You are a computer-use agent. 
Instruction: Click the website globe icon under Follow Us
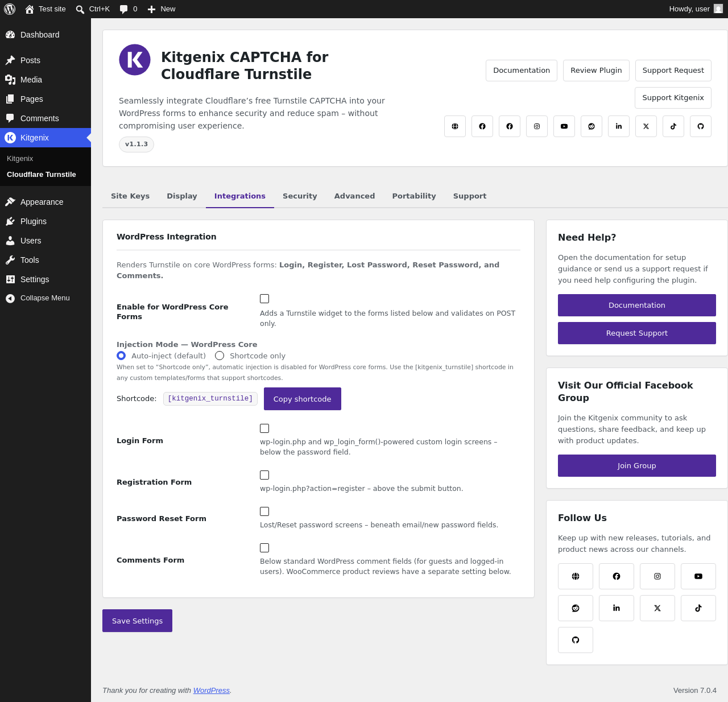pos(576,576)
